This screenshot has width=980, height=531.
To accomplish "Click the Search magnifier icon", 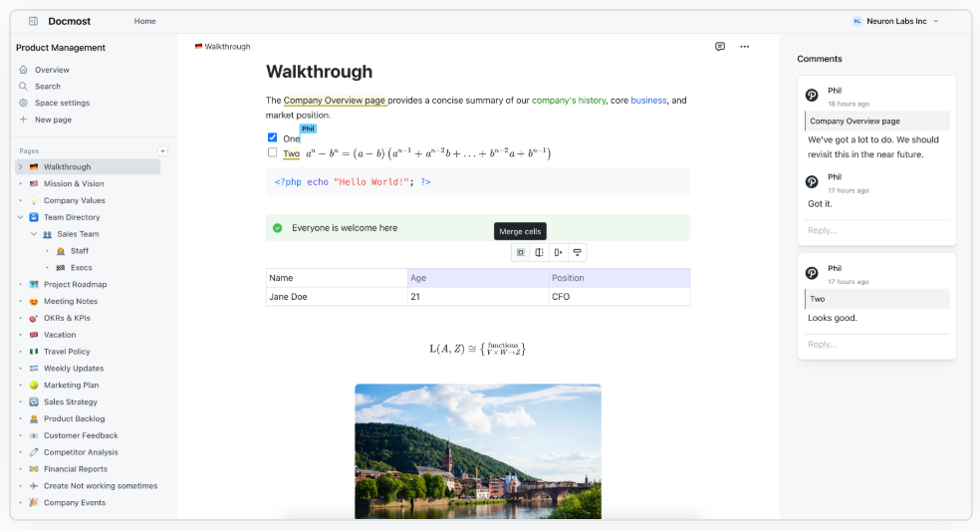I will pyautogui.click(x=23, y=87).
